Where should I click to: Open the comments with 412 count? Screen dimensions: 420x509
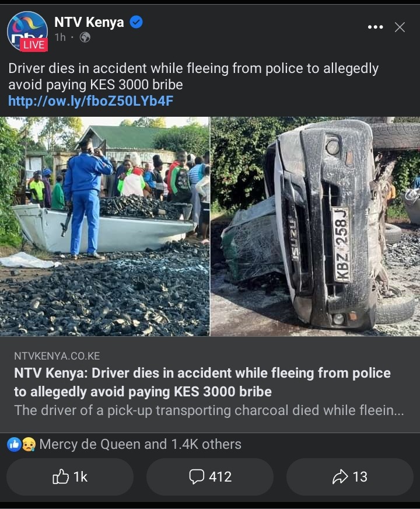click(x=210, y=477)
